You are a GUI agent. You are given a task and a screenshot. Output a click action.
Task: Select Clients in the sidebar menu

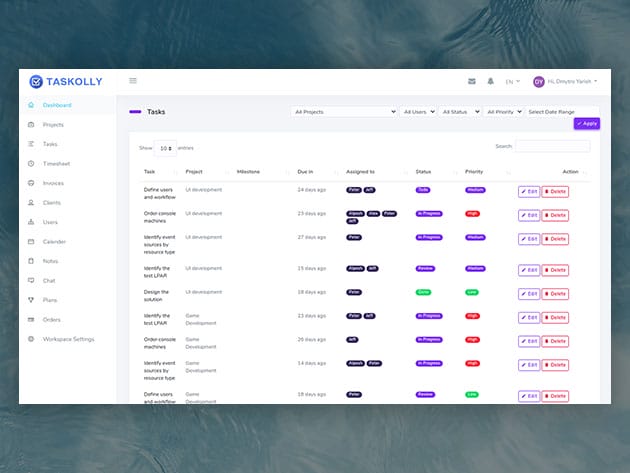[x=51, y=202]
